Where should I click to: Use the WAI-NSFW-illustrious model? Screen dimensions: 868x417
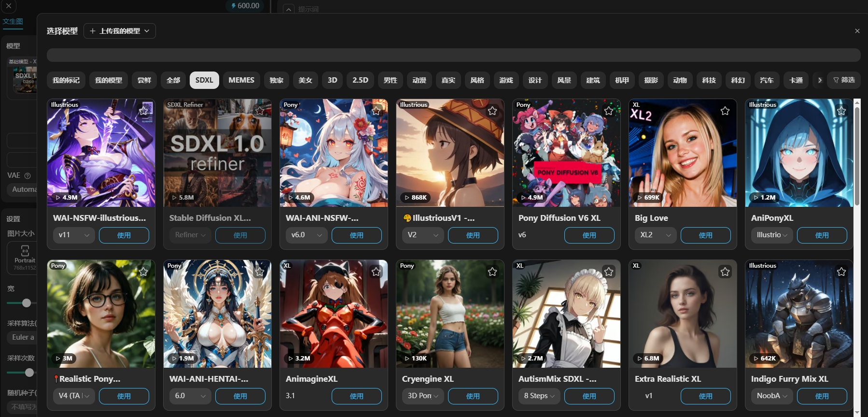pyautogui.click(x=124, y=235)
